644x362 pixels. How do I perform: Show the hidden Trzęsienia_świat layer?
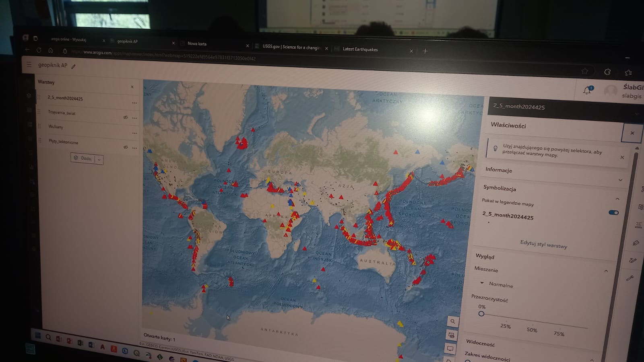tap(125, 117)
